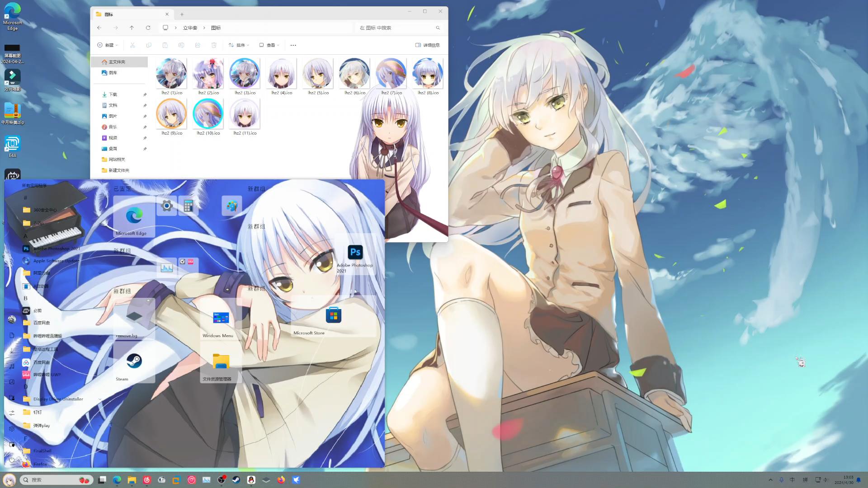Click the Settings gear tile

[x=167, y=206]
